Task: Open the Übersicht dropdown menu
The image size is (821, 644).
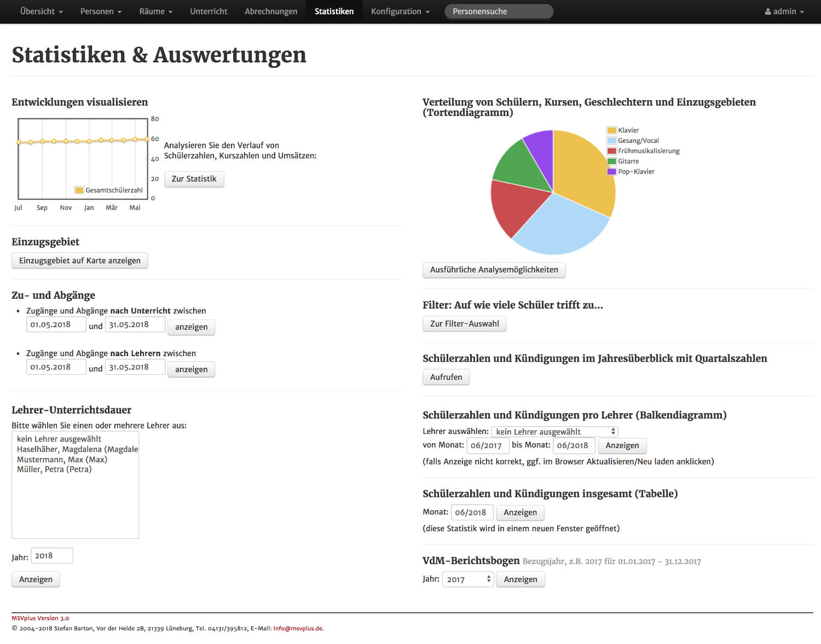Action: click(x=42, y=11)
